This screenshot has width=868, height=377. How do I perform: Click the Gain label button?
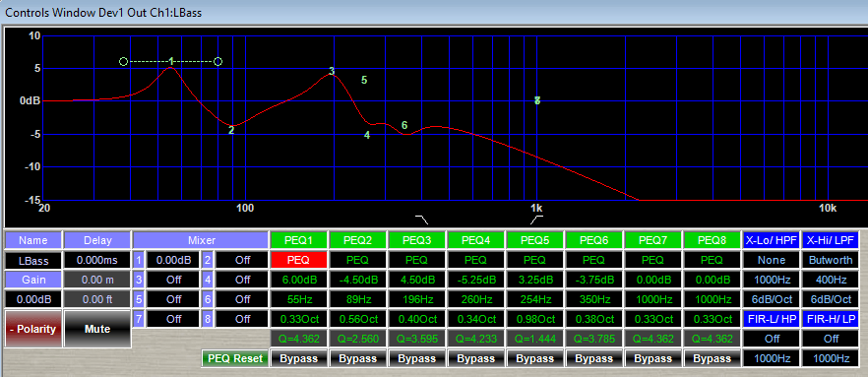32,281
